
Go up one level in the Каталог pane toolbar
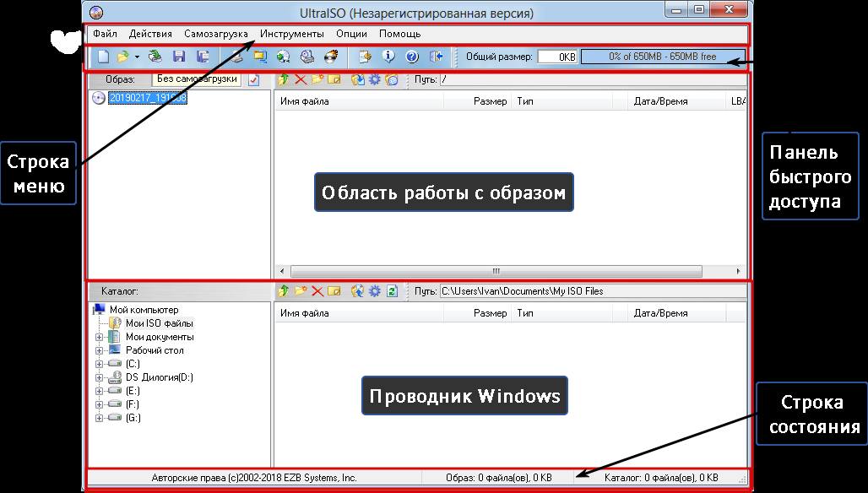(284, 291)
